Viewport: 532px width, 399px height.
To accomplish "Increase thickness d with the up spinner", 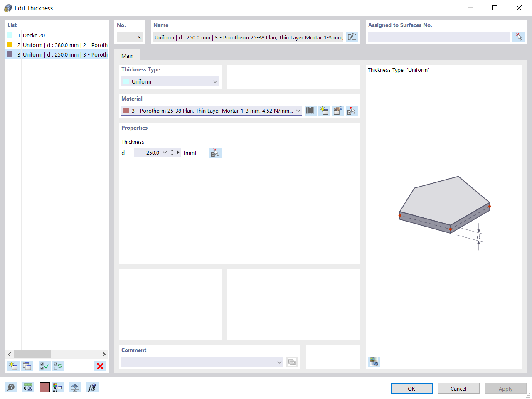I will pyautogui.click(x=172, y=150).
